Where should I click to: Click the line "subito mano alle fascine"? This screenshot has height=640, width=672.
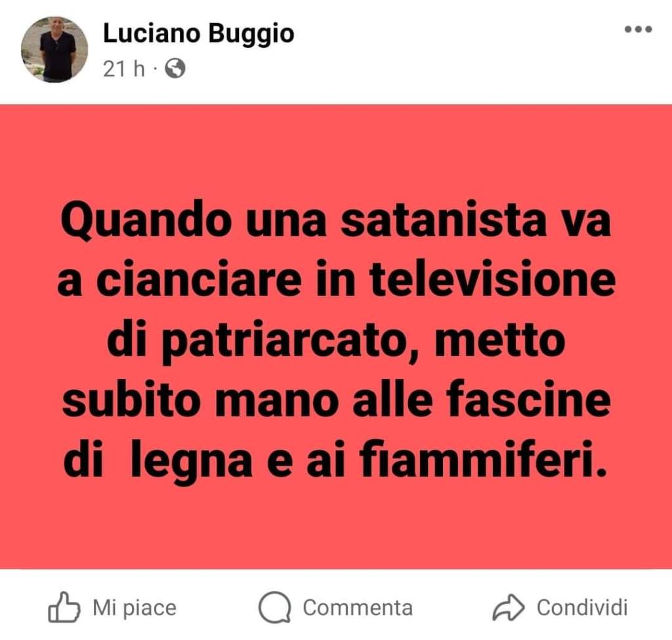tap(336, 401)
